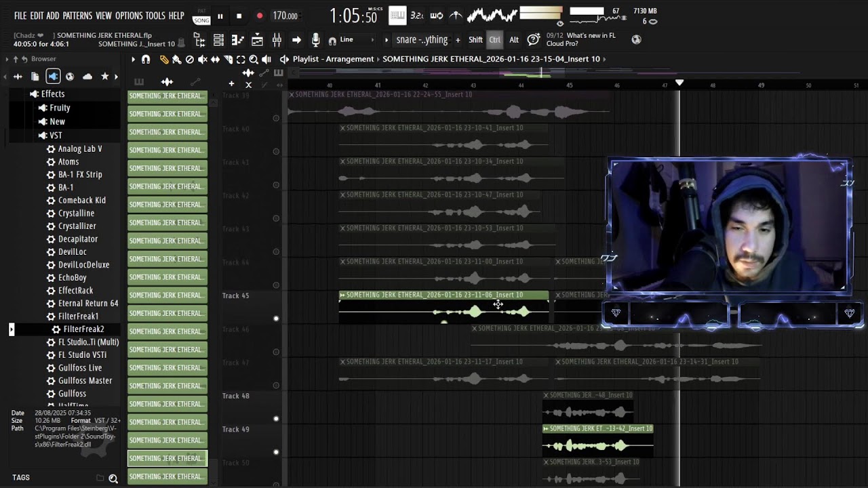Pause playback with the pause button

tap(220, 16)
